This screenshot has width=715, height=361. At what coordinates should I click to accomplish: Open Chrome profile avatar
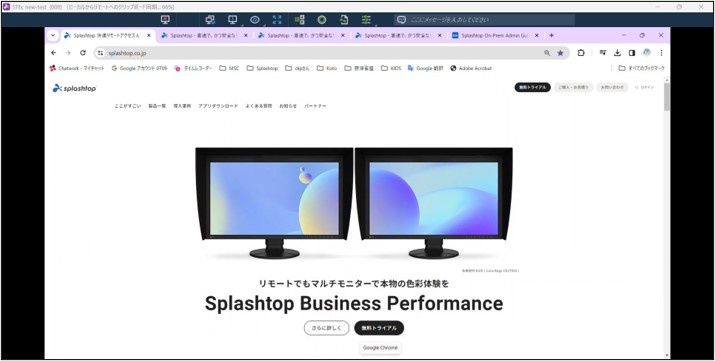(647, 53)
